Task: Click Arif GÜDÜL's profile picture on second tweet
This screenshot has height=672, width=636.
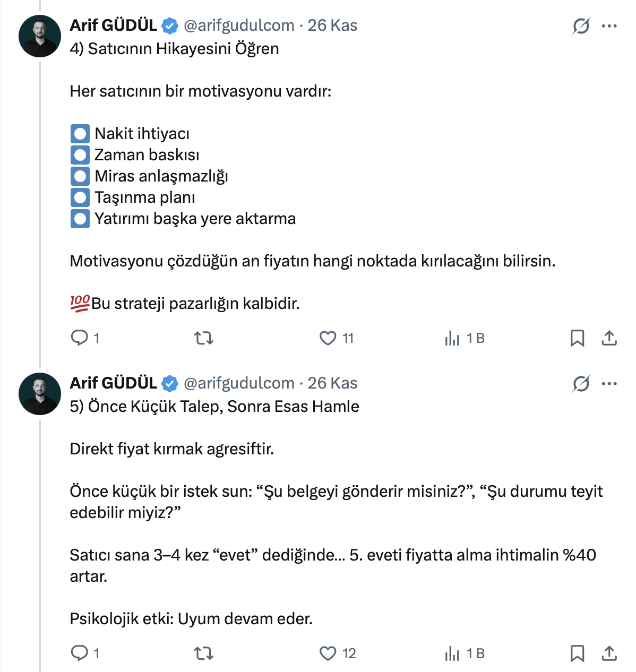Action: 40,394
